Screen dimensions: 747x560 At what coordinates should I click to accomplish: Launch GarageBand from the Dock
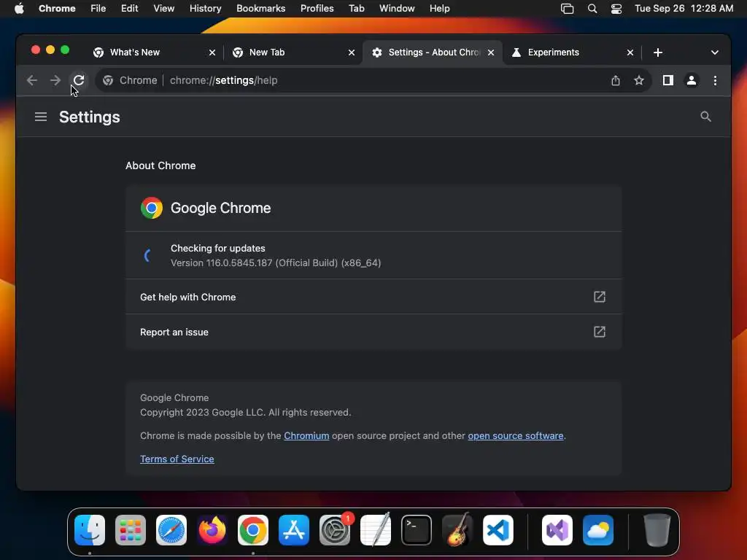(x=457, y=530)
